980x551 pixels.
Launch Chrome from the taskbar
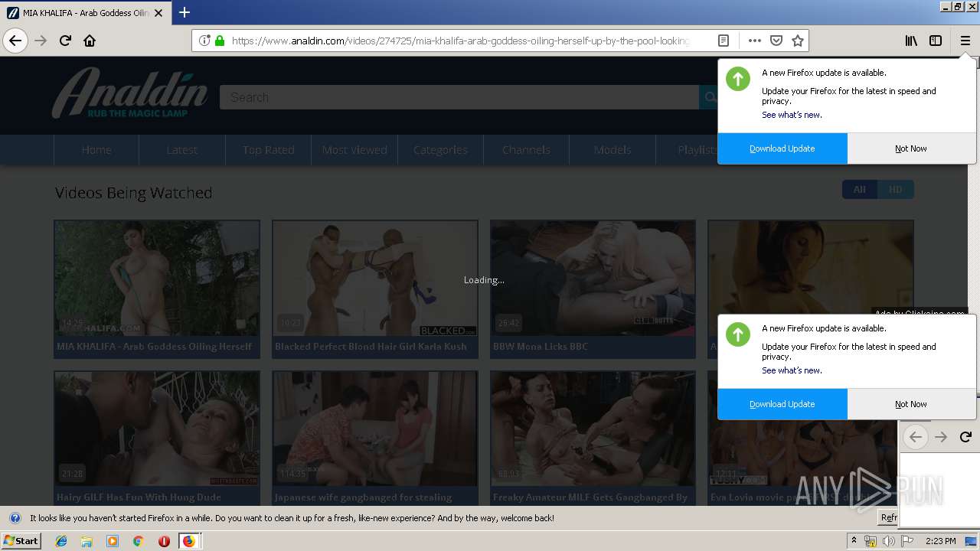click(138, 541)
